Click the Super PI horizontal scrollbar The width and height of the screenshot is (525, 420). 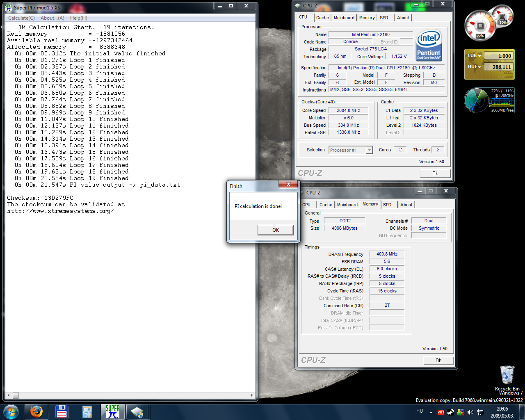[x=131, y=395]
